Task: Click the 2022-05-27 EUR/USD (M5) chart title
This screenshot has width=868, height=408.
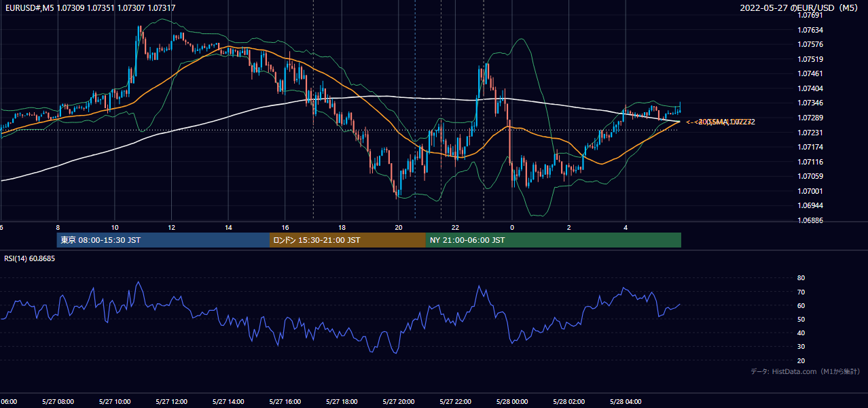Action: coord(800,7)
